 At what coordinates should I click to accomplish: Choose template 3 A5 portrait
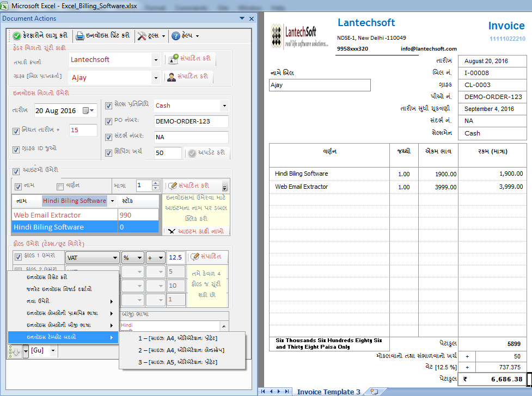pos(182,362)
